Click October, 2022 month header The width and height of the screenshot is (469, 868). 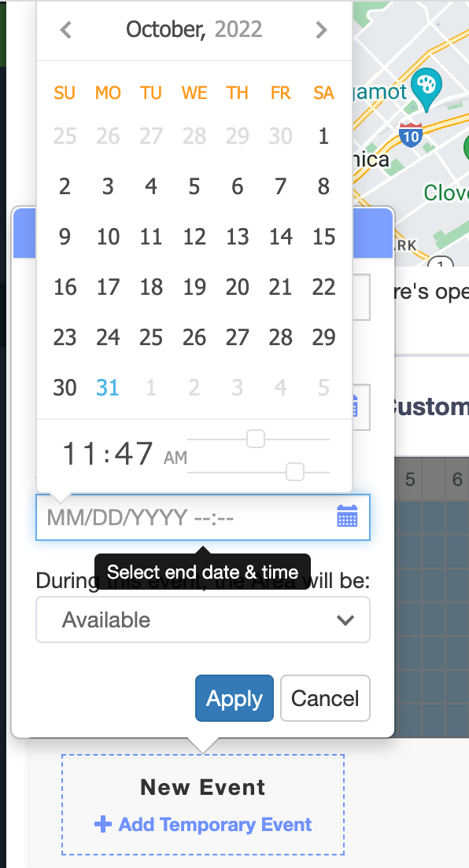194,29
